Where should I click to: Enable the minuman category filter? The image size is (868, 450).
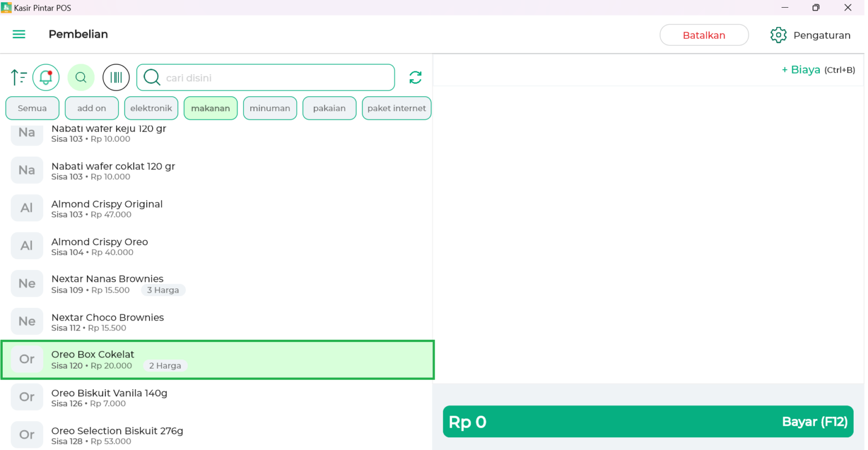pos(270,108)
